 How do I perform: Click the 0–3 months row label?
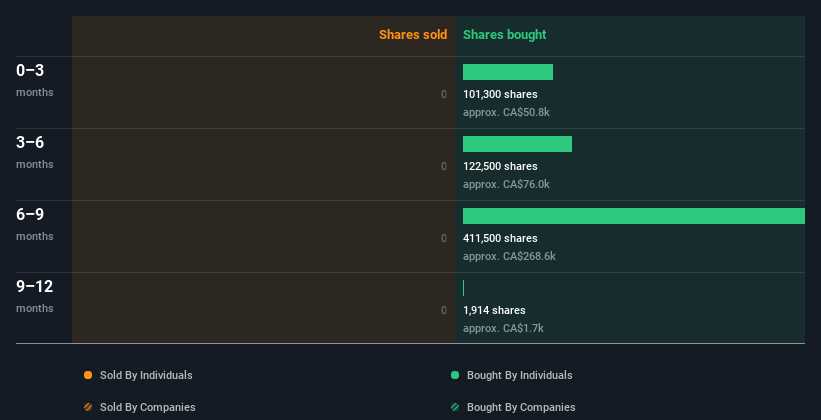point(35,80)
